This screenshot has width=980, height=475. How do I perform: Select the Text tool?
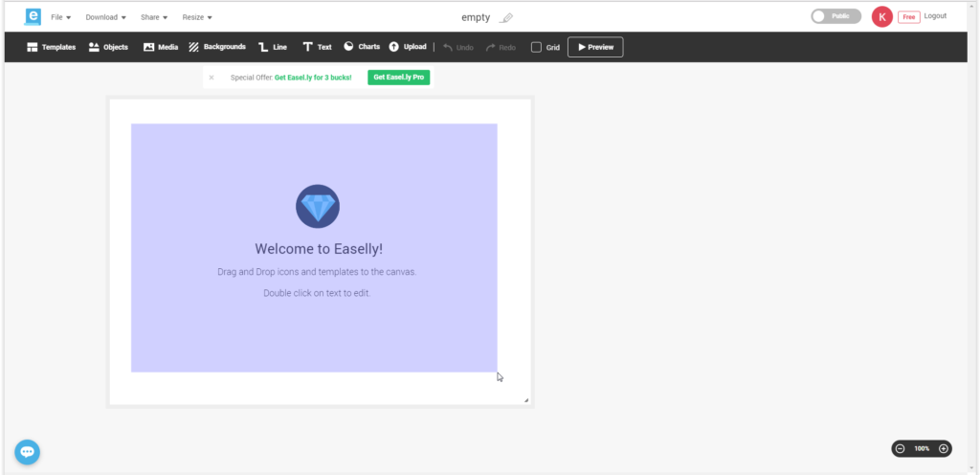point(317,47)
